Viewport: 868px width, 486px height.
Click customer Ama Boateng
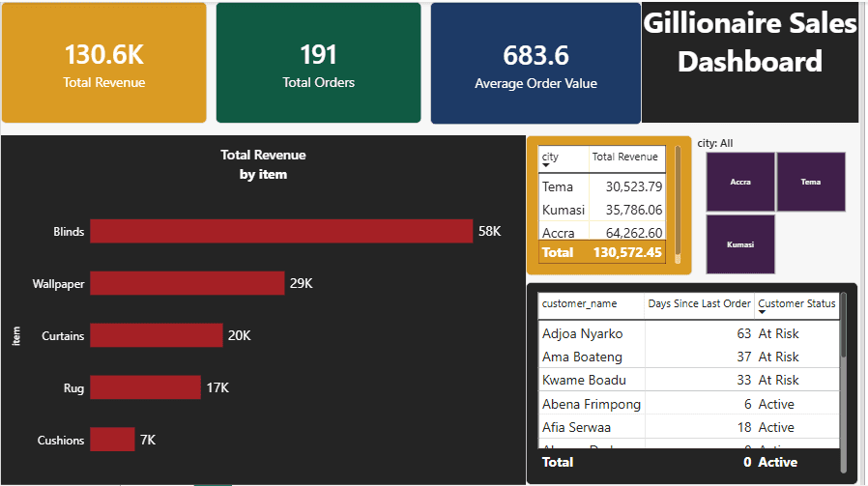point(582,357)
